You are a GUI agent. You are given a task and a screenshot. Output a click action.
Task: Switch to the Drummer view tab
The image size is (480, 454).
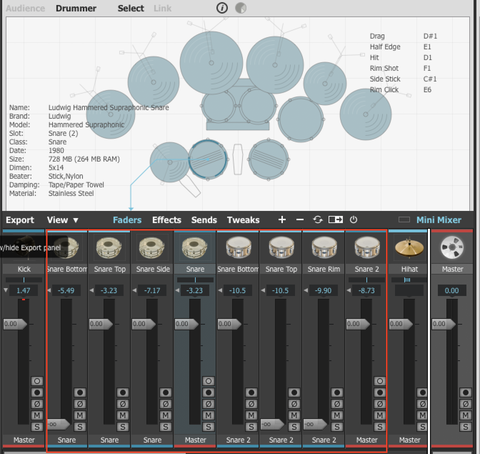(x=76, y=8)
